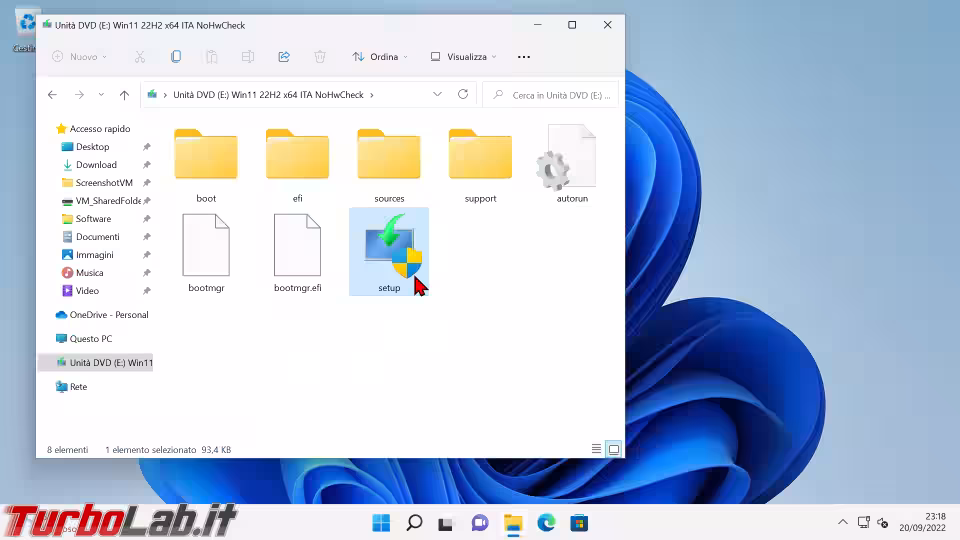Image resolution: width=960 pixels, height=540 pixels.
Task: Select the bootmgr.efi file
Action: 298,252
